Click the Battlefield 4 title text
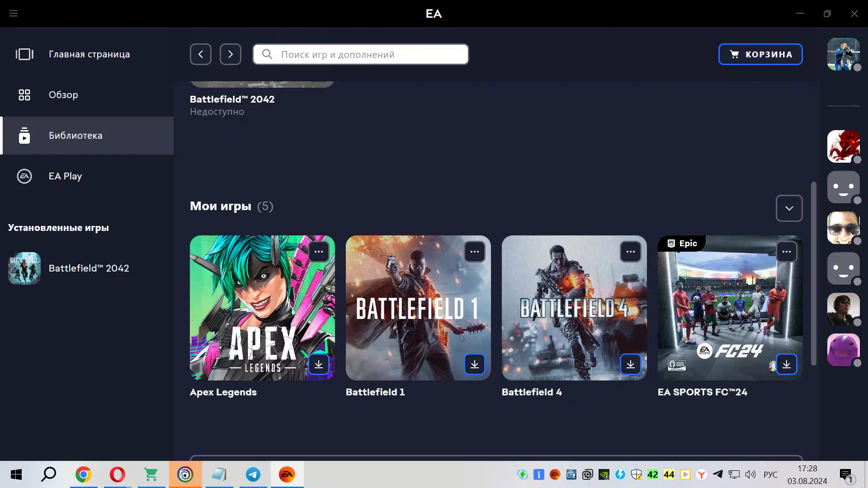Screen dimensions: 868x488 [x=532, y=392]
